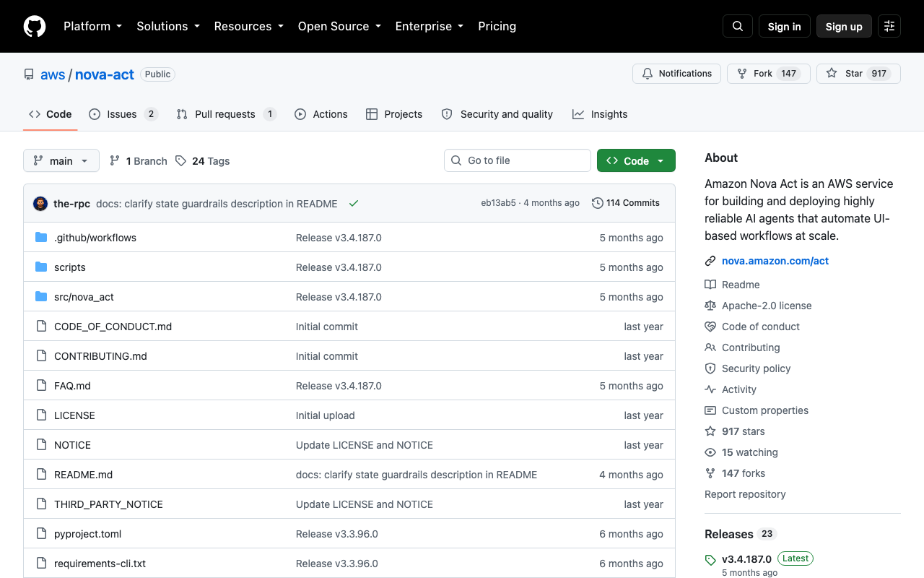Screen dimensions: 924x578
Task: Click the Sign up button
Action: [844, 26]
